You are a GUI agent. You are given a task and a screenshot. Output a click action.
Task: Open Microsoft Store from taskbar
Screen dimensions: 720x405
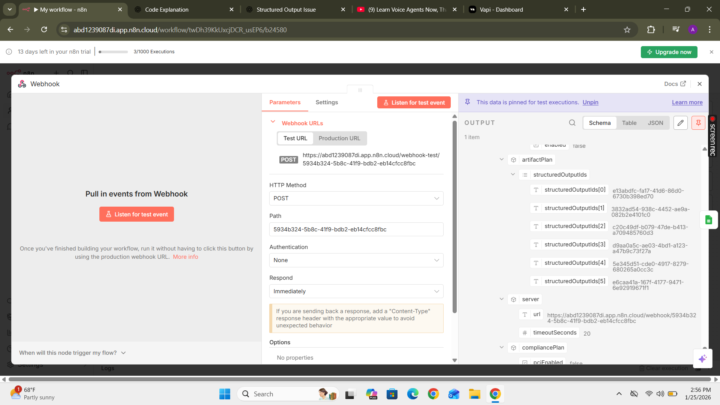tap(392, 394)
